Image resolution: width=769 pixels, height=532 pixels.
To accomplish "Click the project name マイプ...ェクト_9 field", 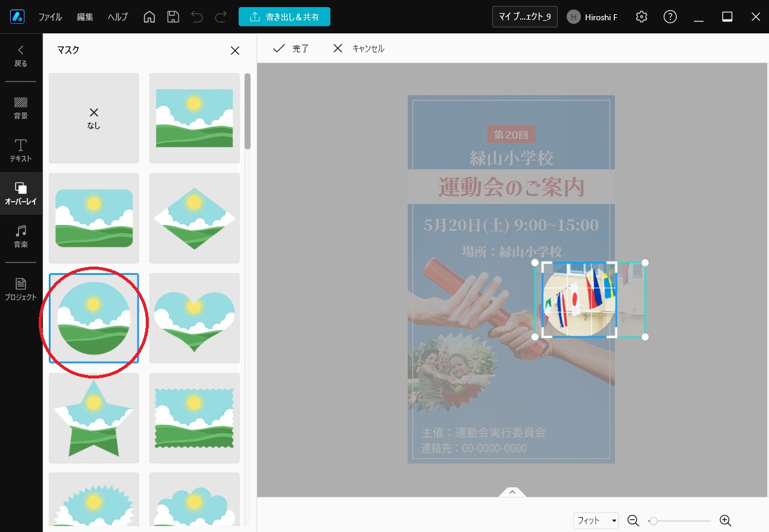I will [525, 17].
